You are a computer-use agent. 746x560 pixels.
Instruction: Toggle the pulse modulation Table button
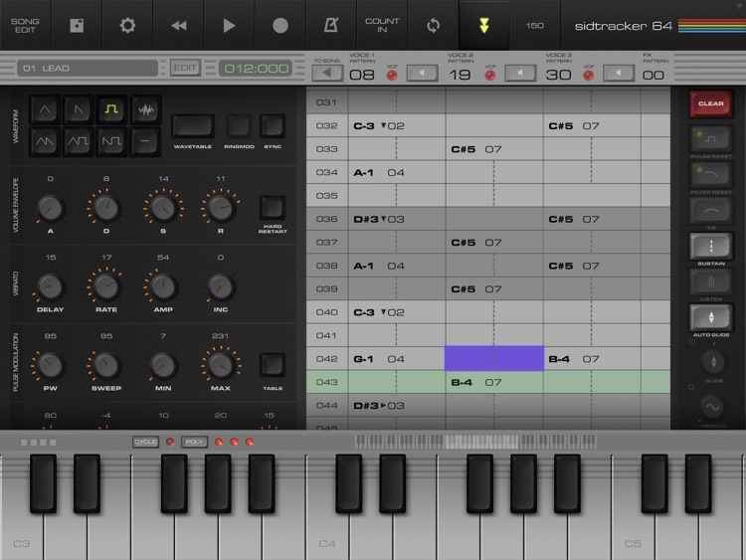click(x=273, y=365)
